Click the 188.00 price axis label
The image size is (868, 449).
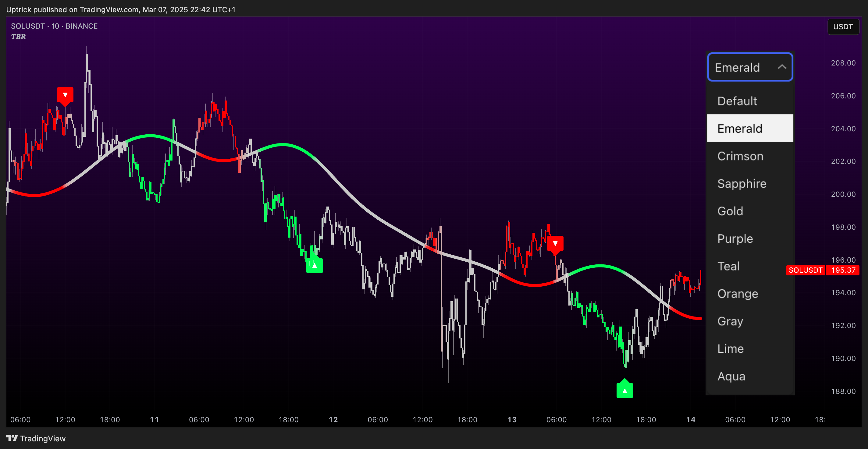tap(843, 391)
